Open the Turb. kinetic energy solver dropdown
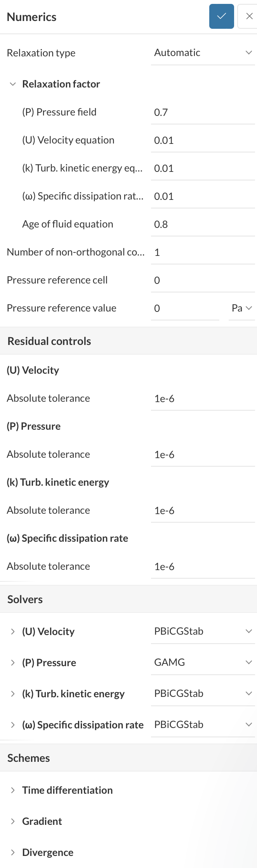Viewport: 257px width, 868px height. pyautogui.click(x=203, y=693)
